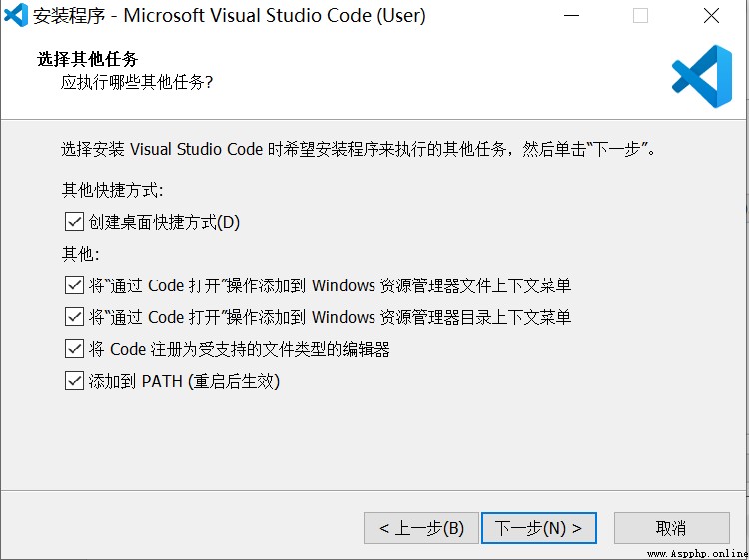Toggle 添加到 PATH (重启后生效) checkbox

coord(74,381)
